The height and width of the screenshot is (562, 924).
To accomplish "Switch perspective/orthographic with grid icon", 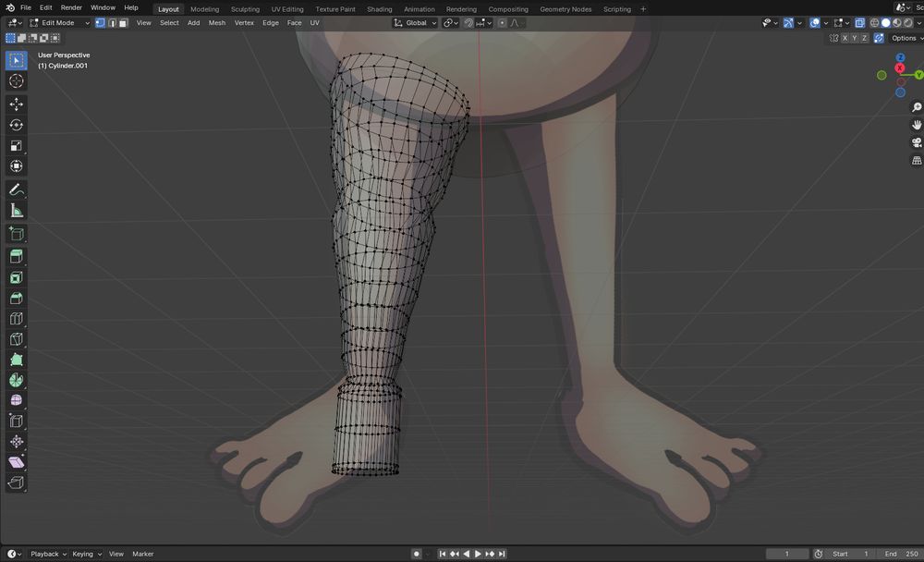I will [x=917, y=161].
